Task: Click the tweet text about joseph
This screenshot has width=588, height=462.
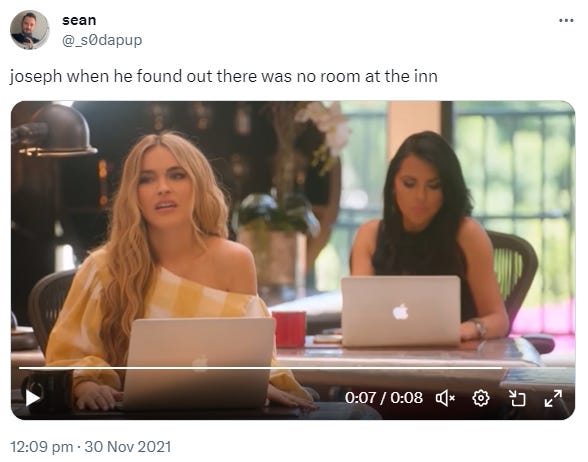Action: (224, 76)
